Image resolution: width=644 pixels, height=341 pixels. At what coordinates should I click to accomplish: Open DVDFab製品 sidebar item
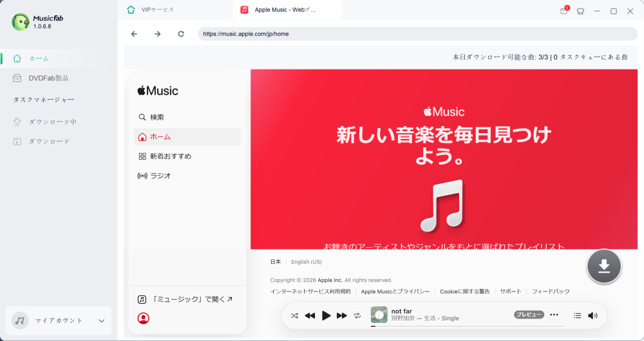48,78
